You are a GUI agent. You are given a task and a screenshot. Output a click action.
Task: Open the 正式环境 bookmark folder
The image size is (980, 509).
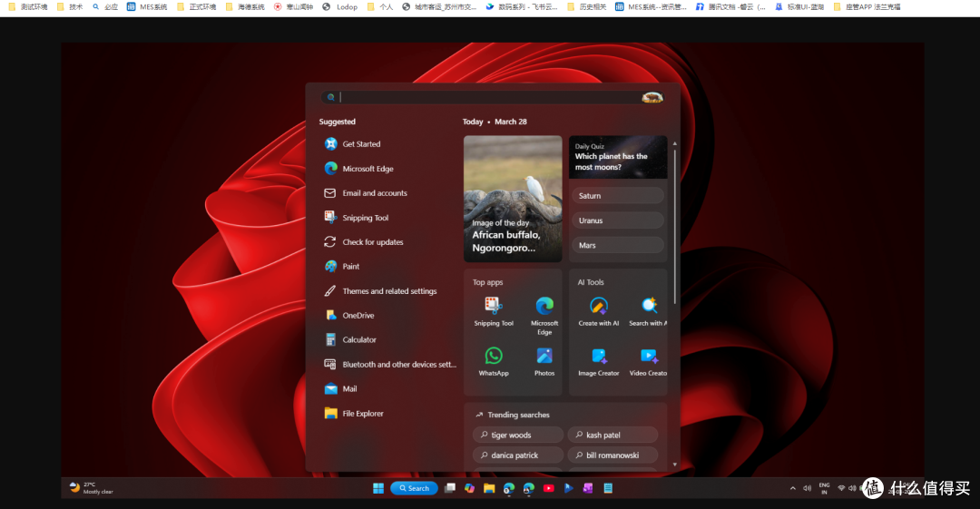[x=196, y=7]
